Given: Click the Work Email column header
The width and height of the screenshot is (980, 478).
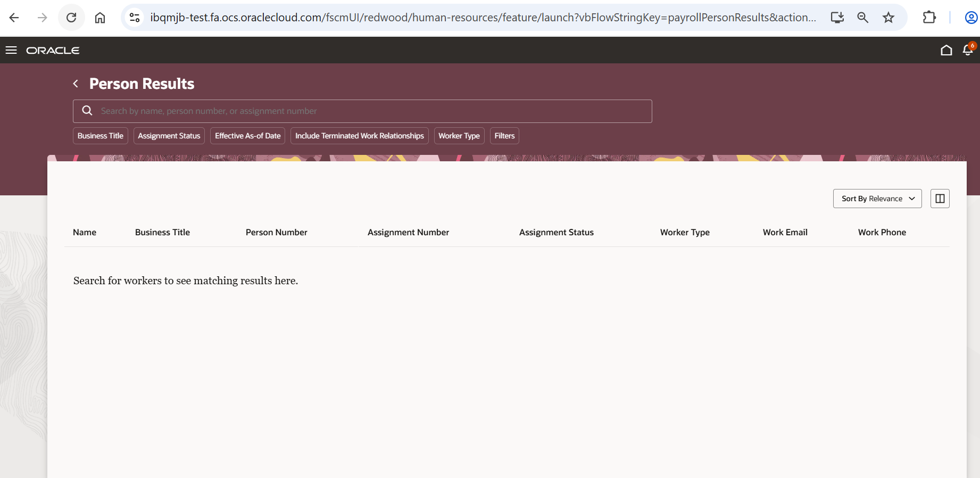Looking at the screenshot, I should (785, 232).
